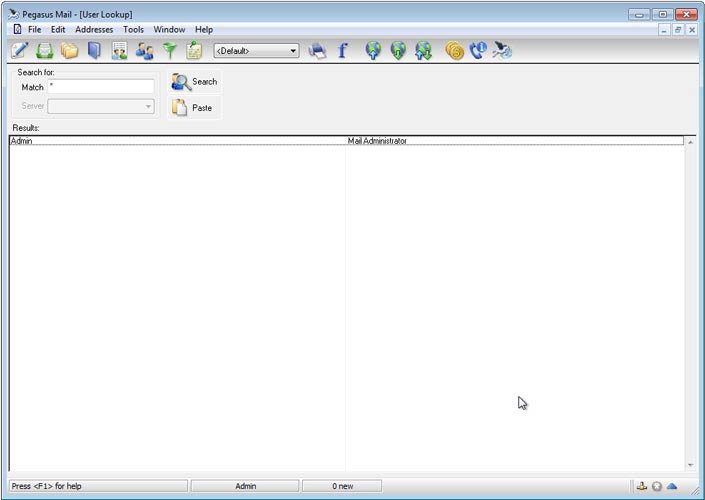
Task: Click the compose new message pencil icon
Action: (x=19, y=50)
